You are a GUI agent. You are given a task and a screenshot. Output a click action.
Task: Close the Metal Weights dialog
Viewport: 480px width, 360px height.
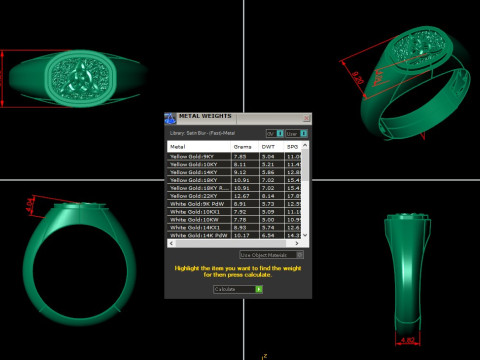coord(307,118)
